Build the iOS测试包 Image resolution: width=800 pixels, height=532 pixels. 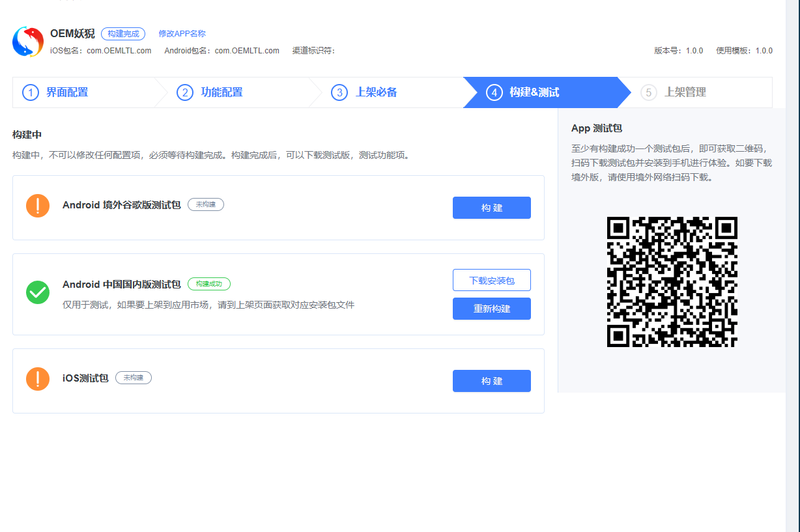tap(492, 381)
